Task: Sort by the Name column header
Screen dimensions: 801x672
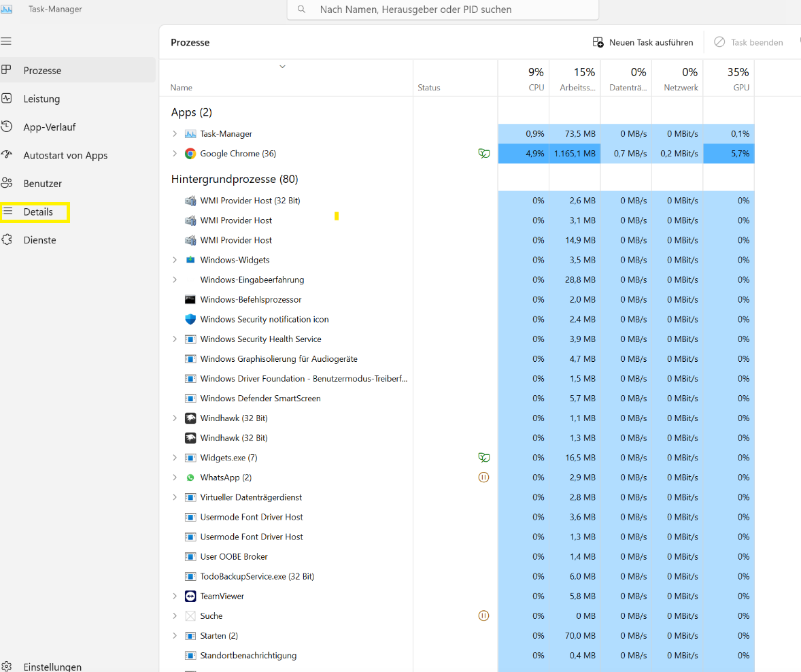Action: tap(286, 78)
